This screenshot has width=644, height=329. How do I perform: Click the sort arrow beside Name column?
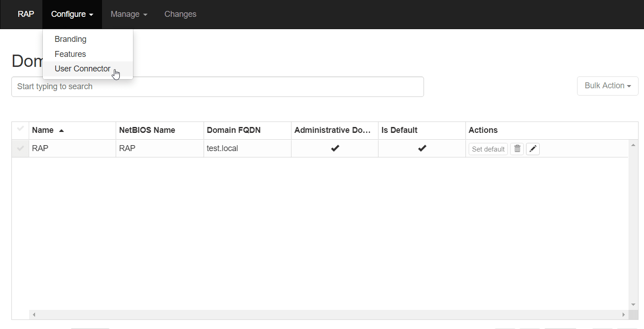[61, 131]
